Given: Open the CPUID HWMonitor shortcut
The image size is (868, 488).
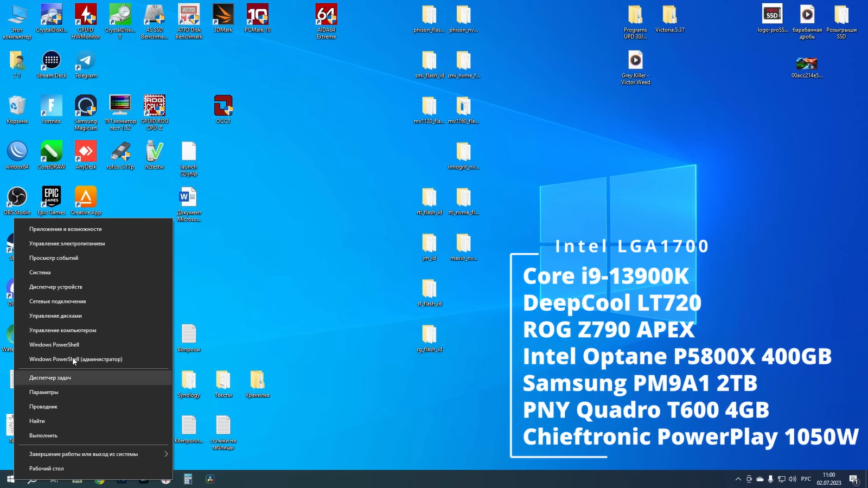Looking at the screenshot, I should tap(86, 16).
